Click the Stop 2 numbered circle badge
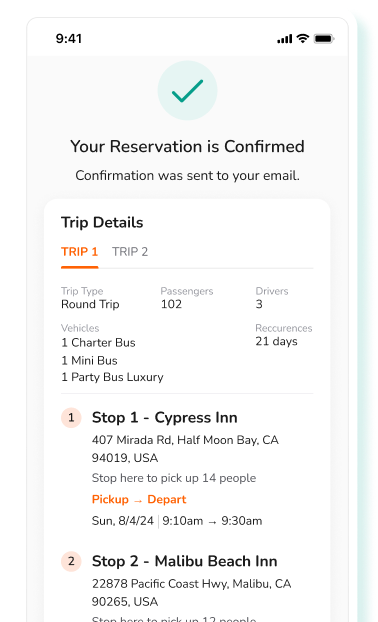The height and width of the screenshot is (622, 378). (x=71, y=561)
